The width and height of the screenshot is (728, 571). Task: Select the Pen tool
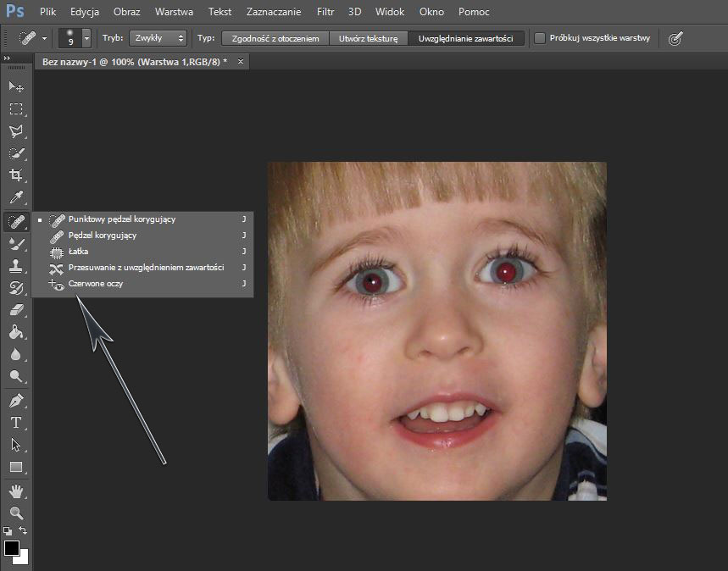pos(16,400)
